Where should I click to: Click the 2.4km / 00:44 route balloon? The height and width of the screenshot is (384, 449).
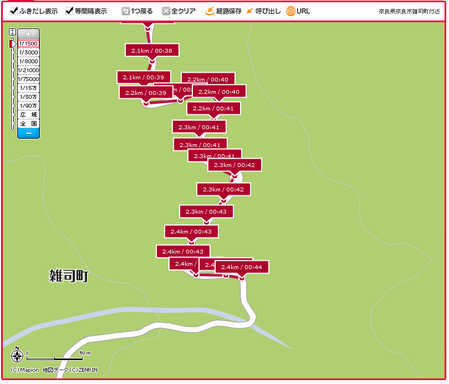242,267
